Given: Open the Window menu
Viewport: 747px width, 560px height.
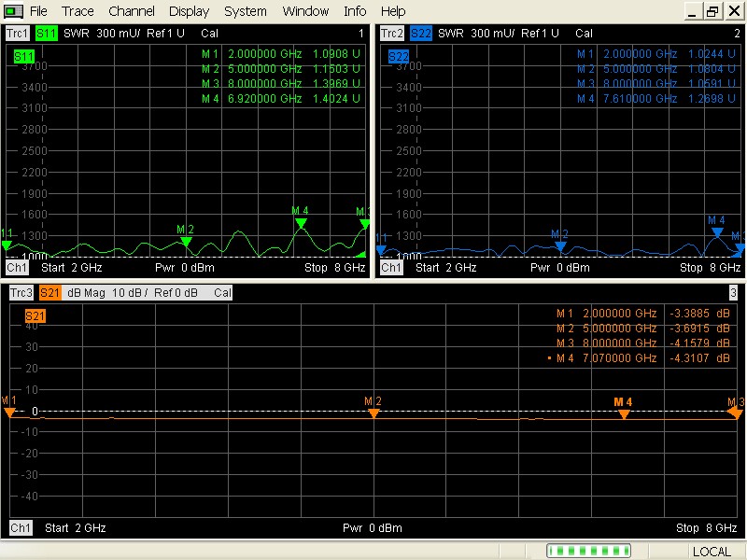Looking at the screenshot, I should pos(305,11).
